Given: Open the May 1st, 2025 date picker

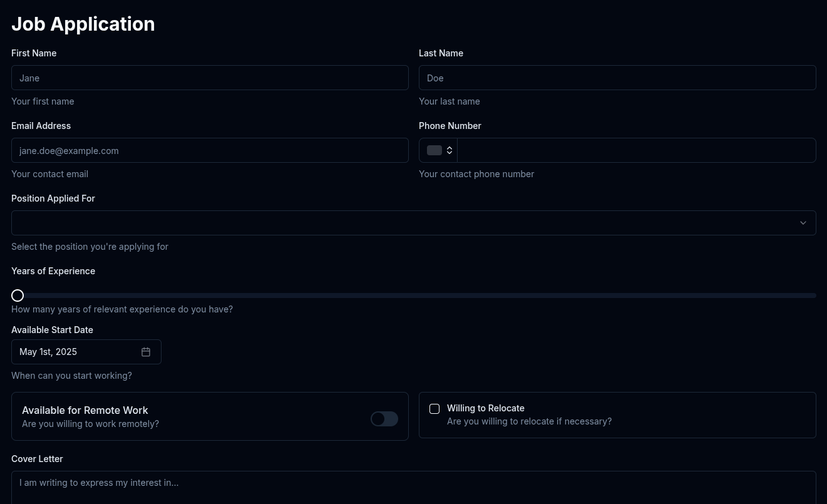Looking at the screenshot, I should [x=75, y=352].
